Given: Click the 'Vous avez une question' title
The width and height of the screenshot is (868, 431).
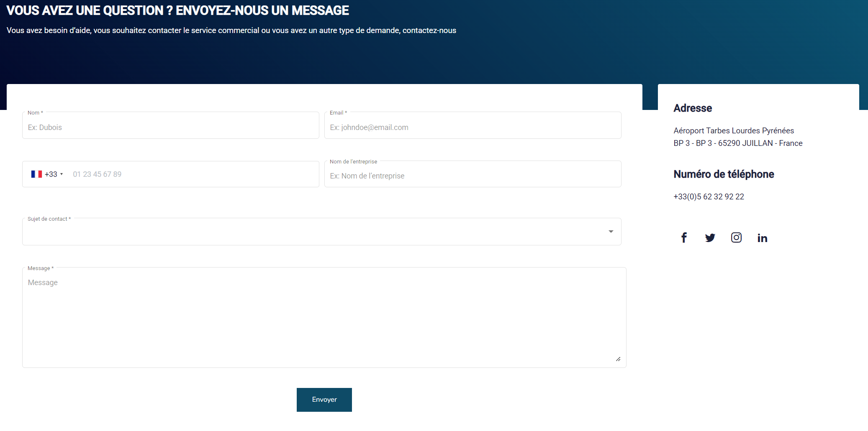Looking at the screenshot, I should pos(177,10).
